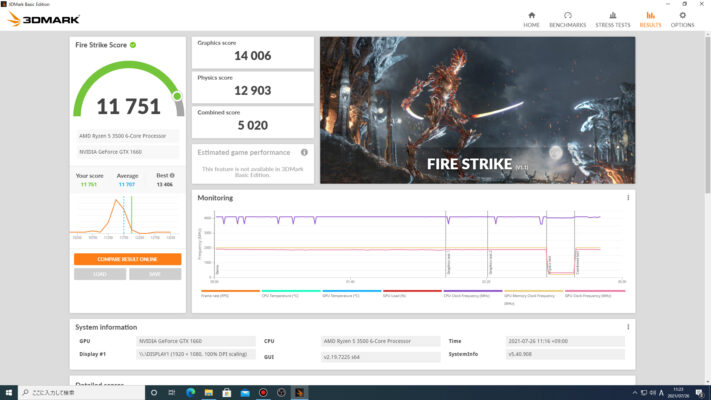Viewport: 711px width, 400px height.
Task: Click Compare Result Online button
Action: pyautogui.click(x=127, y=259)
